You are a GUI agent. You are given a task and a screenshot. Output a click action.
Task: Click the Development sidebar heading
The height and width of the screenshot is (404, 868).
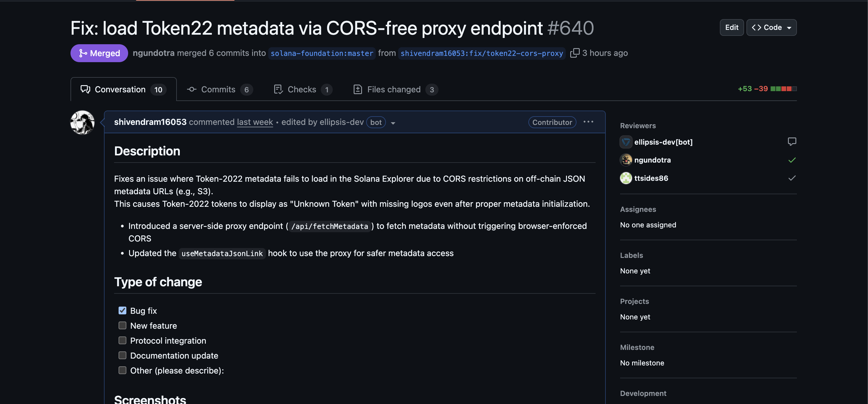(643, 393)
